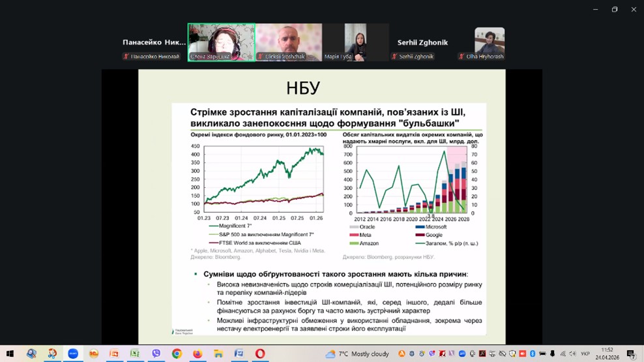Open the Zoom app in taskbar
Image resolution: width=644 pixels, height=362 pixels.
(x=73, y=354)
